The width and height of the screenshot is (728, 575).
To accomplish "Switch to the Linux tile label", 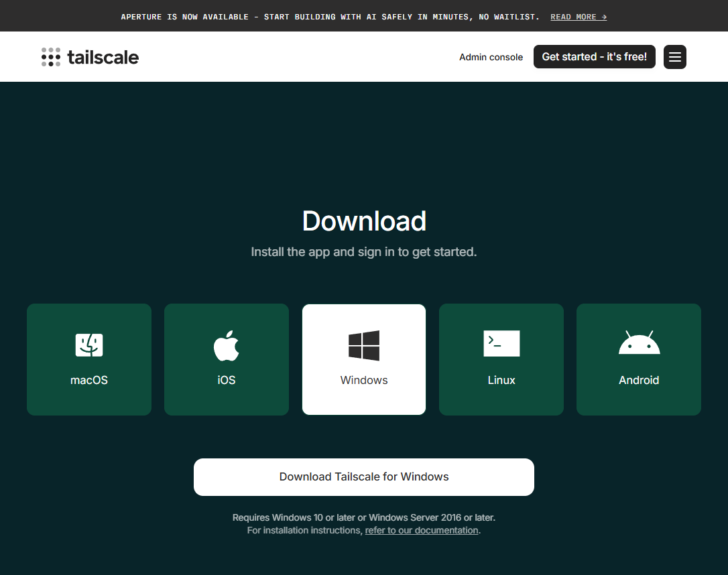I will click(x=501, y=380).
